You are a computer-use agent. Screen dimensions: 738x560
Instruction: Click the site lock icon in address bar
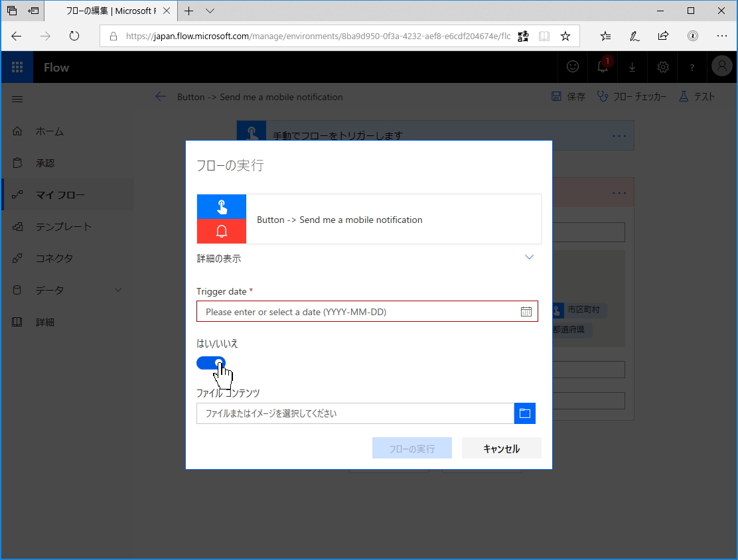point(113,36)
